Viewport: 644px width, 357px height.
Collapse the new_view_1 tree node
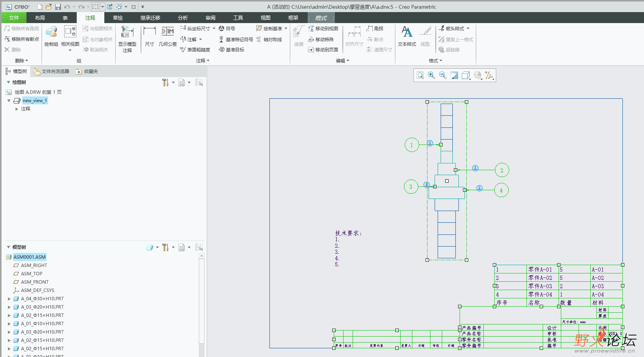9,101
